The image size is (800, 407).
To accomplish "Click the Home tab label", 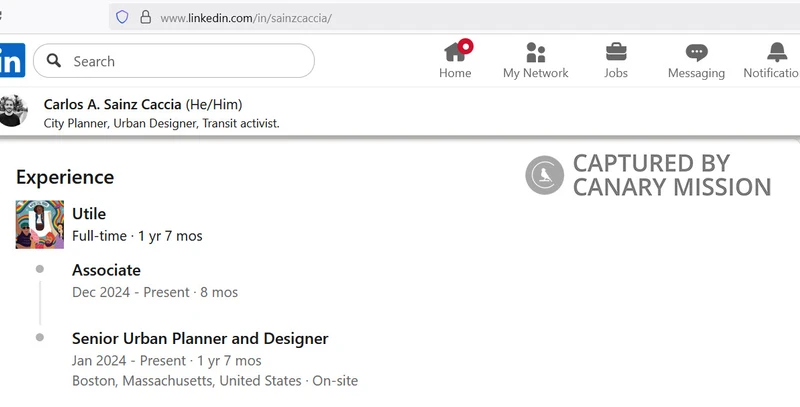I will [x=455, y=73].
